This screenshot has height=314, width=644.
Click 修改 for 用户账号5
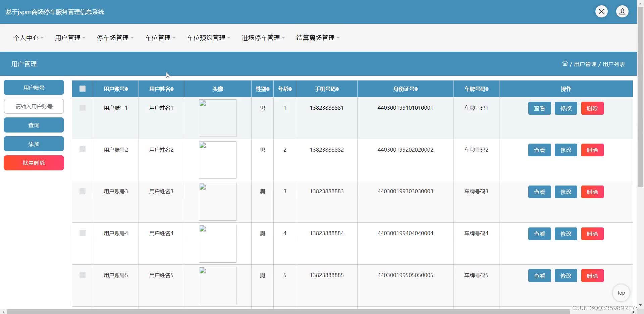coord(566,276)
